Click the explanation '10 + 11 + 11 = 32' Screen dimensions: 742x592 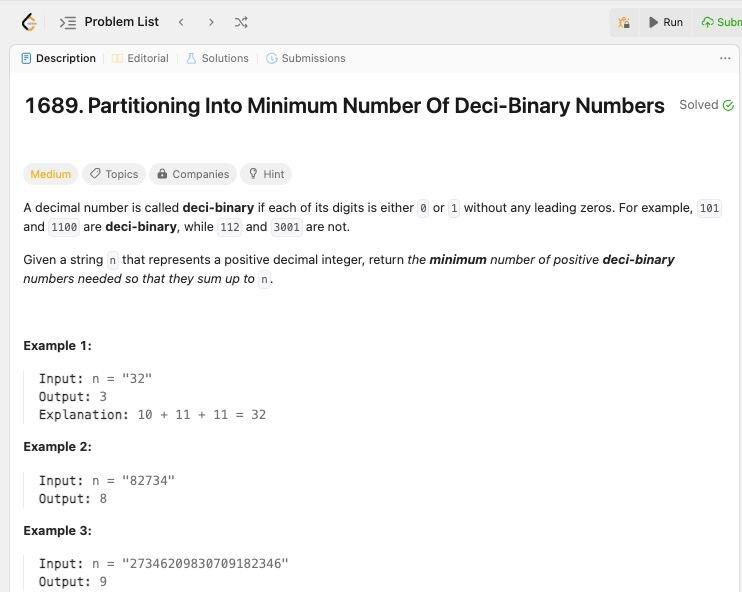[202, 415]
